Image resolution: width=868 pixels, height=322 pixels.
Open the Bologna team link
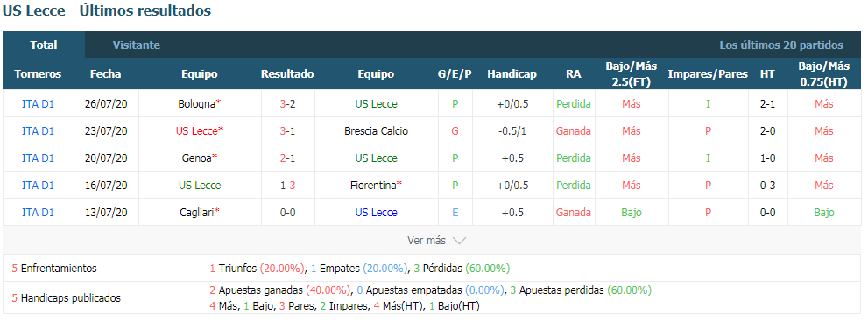coord(196,103)
